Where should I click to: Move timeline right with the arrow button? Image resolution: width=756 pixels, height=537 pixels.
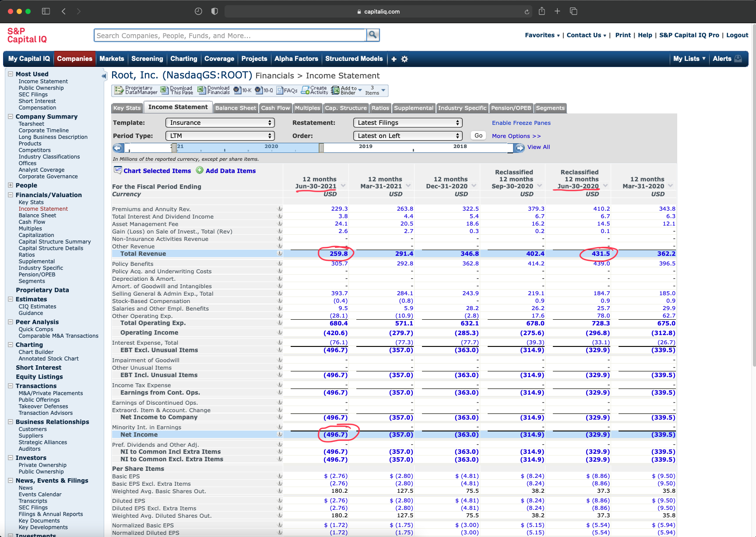click(x=520, y=148)
